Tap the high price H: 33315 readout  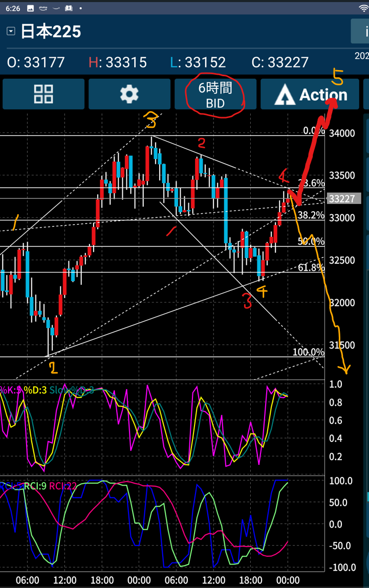[118, 62]
